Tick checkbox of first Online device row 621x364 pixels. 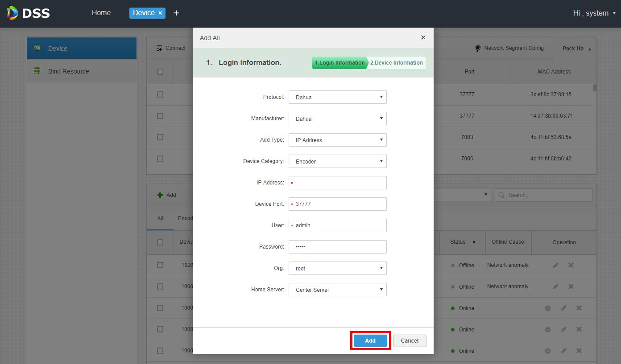click(x=160, y=308)
